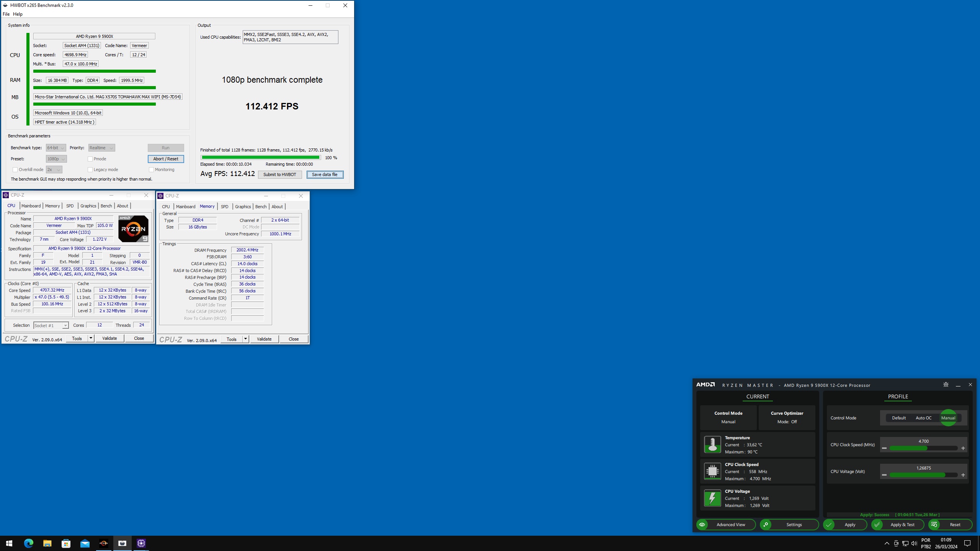Click the Ryzen 9 logo in CPU-Z

133,228
